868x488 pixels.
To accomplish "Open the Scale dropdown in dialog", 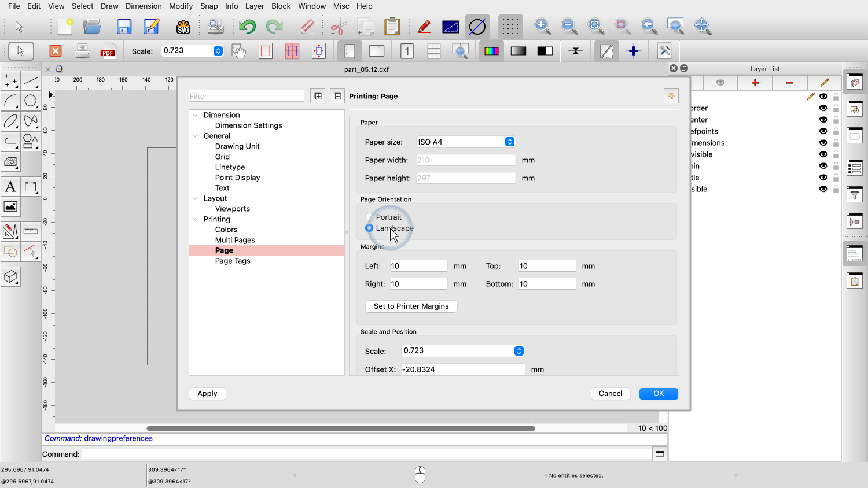I will click(x=462, y=351).
